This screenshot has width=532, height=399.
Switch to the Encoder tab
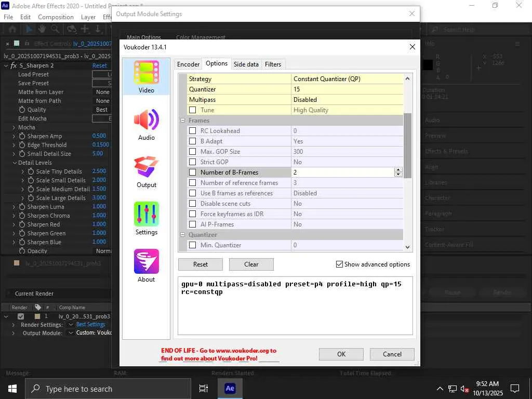click(188, 64)
